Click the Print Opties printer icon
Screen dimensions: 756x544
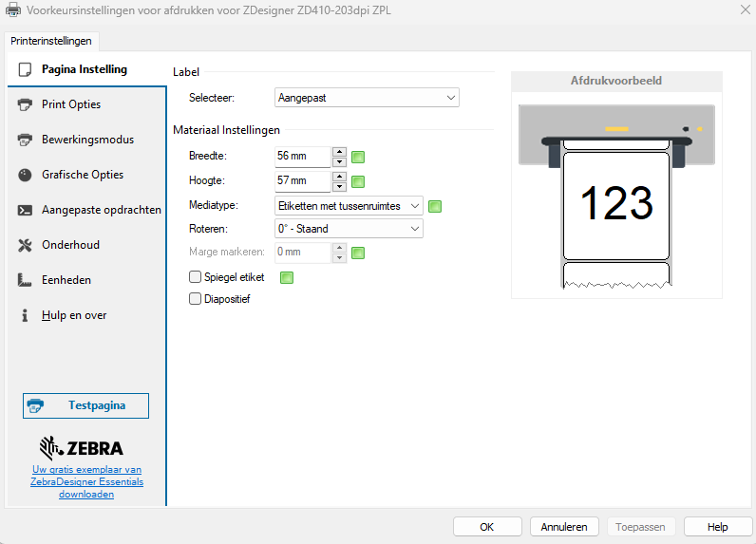coord(25,104)
